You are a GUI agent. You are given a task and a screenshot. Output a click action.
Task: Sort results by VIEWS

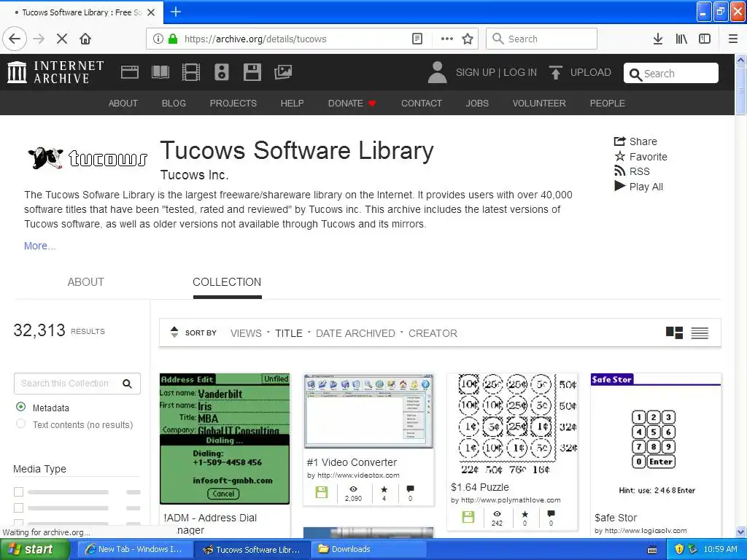tap(246, 333)
